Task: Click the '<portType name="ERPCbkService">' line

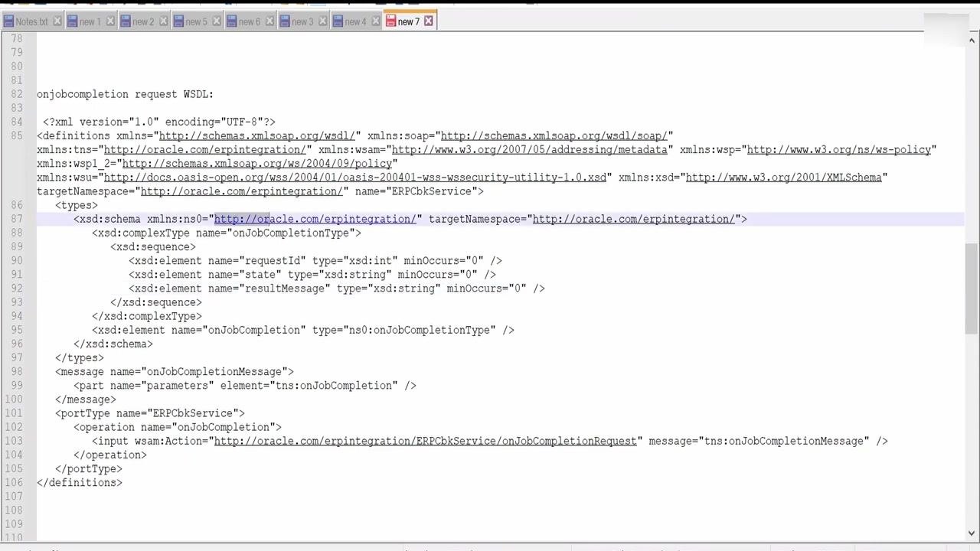Action: [150, 413]
